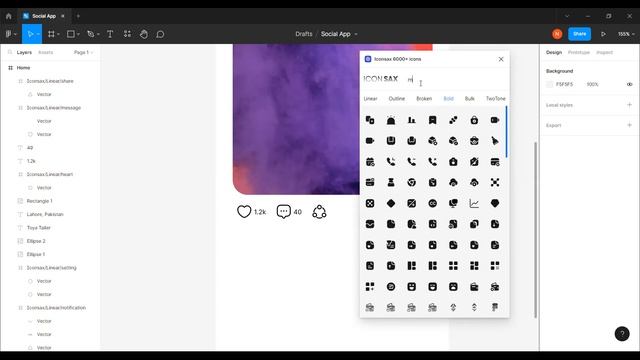Screen dimensions: 640x360
Task: Click the F5F5F5 background color swatch
Action: [x=549, y=84]
